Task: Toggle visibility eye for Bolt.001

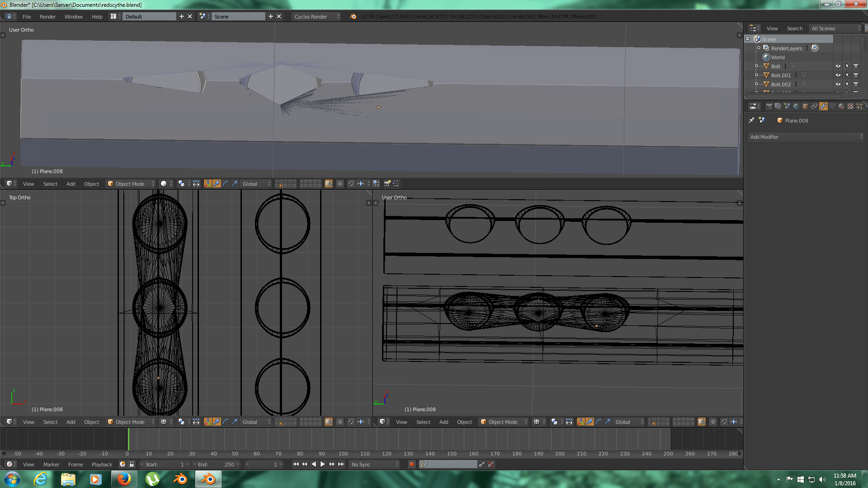Action: 838,75
